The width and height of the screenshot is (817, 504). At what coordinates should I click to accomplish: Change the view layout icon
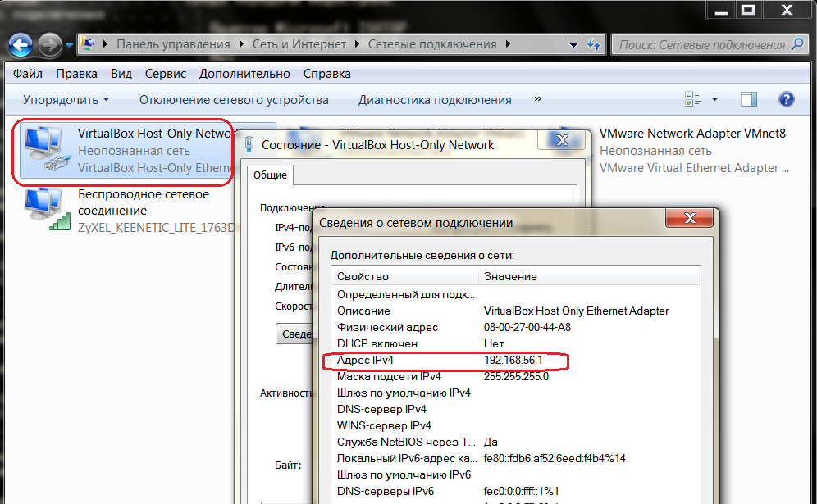693,99
